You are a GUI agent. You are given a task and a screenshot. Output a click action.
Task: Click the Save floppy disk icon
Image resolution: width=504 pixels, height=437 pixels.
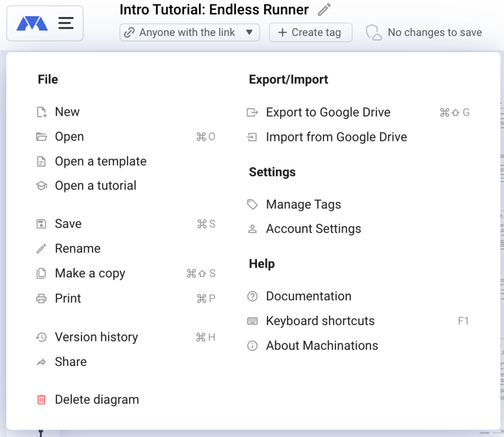coord(41,224)
